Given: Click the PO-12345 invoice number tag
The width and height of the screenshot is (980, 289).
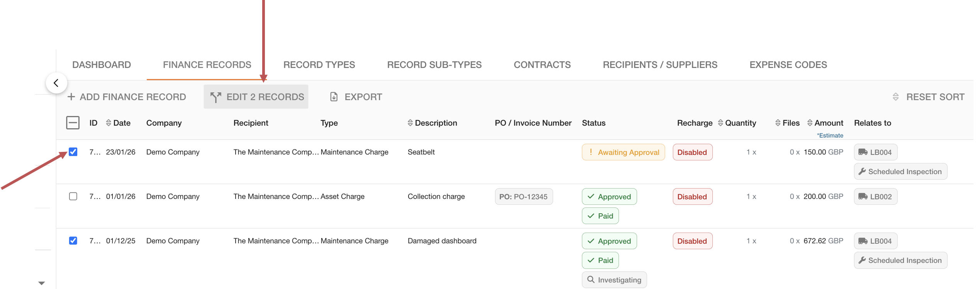Looking at the screenshot, I should point(524,197).
